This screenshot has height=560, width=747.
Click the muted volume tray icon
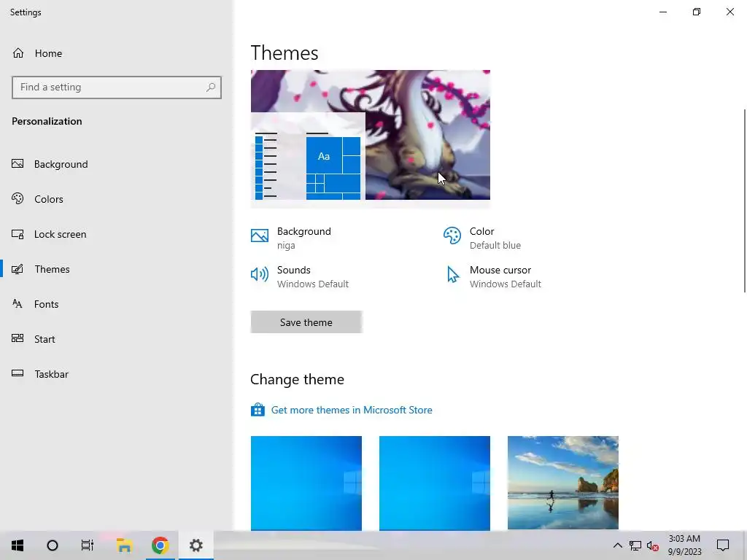(x=653, y=545)
